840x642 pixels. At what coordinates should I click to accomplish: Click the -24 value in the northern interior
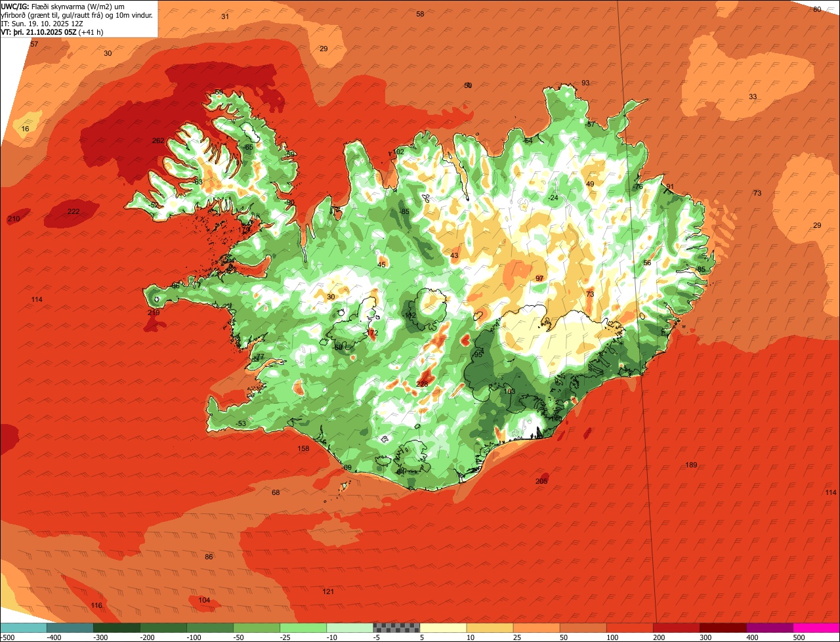(554, 198)
